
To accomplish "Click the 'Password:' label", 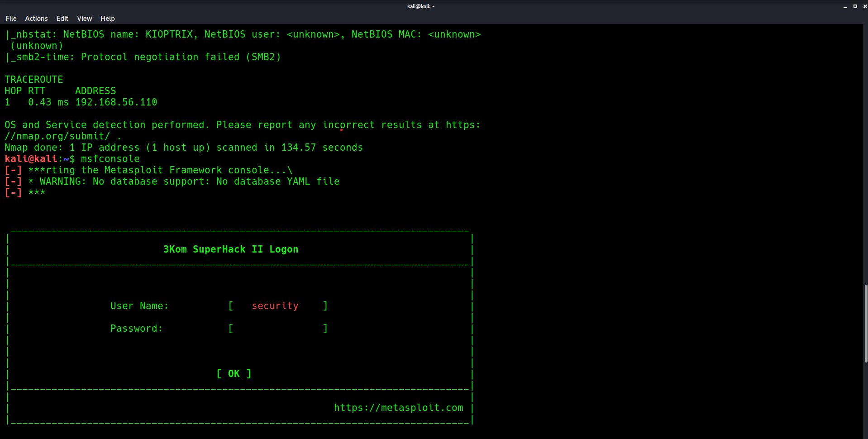I will [x=136, y=329].
